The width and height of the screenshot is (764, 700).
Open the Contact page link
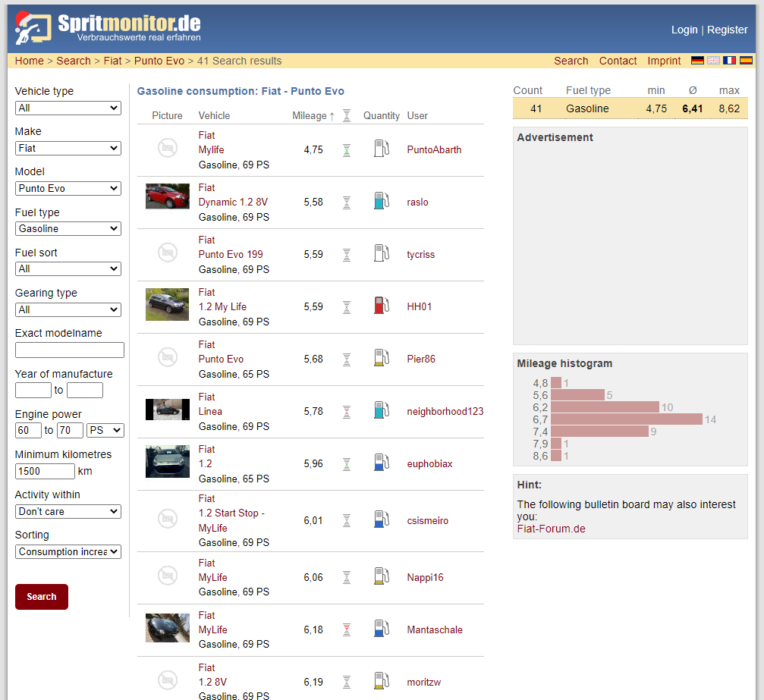(618, 61)
